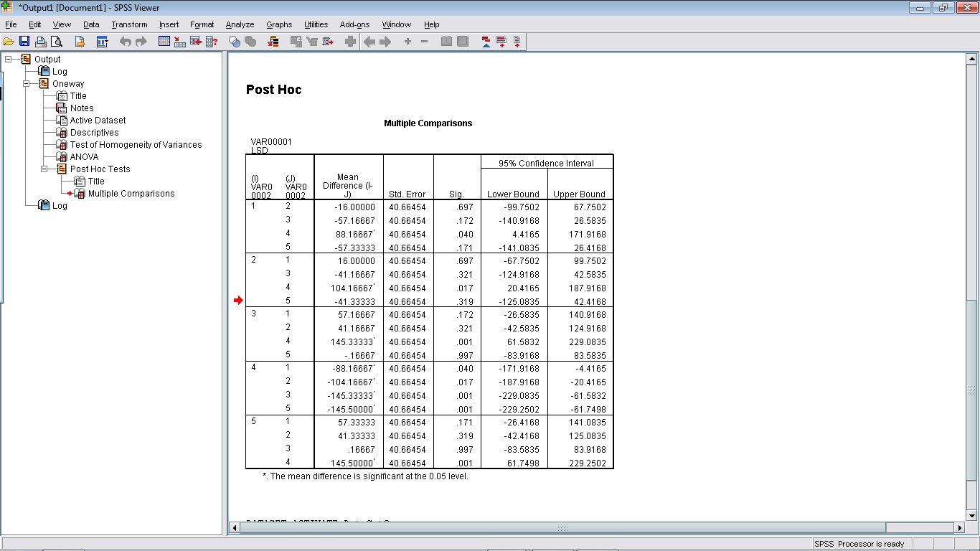
Task: Open a saved output file
Action: tap(9, 41)
